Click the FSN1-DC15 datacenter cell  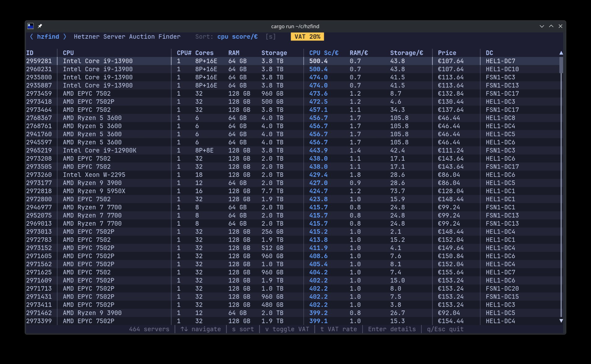[502, 297]
